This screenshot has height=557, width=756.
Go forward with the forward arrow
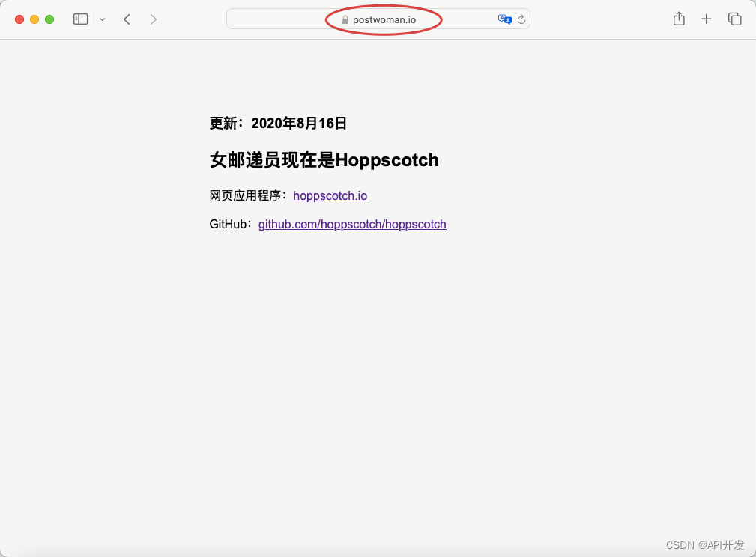coord(154,19)
